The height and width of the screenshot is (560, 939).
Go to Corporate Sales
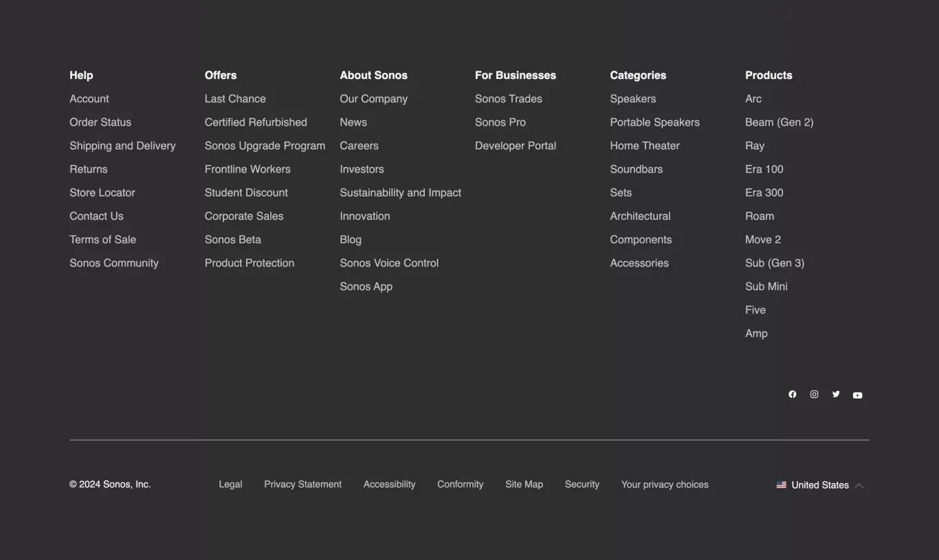[244, 216]
